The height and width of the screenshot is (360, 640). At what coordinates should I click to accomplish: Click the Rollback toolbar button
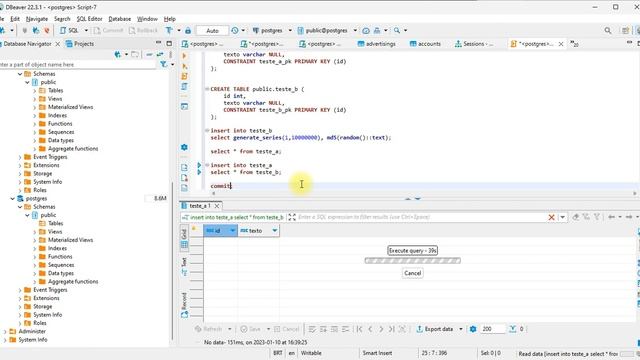pos(143,30)
